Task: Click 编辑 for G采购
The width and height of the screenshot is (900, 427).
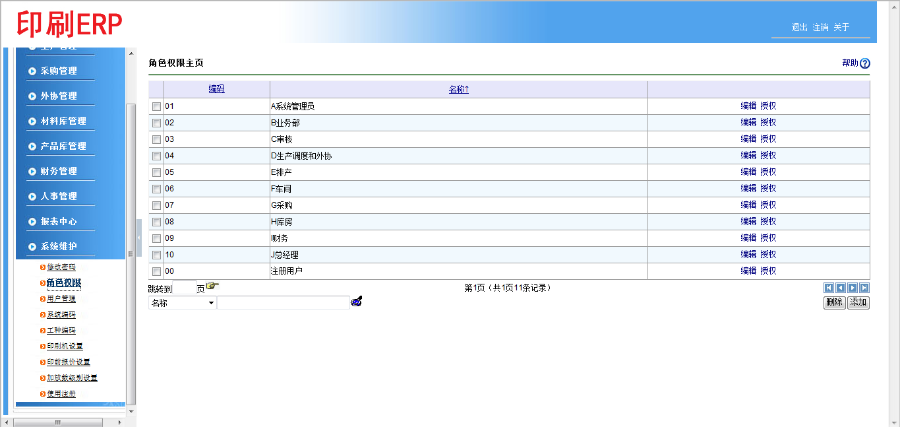Action: (748, 204)
